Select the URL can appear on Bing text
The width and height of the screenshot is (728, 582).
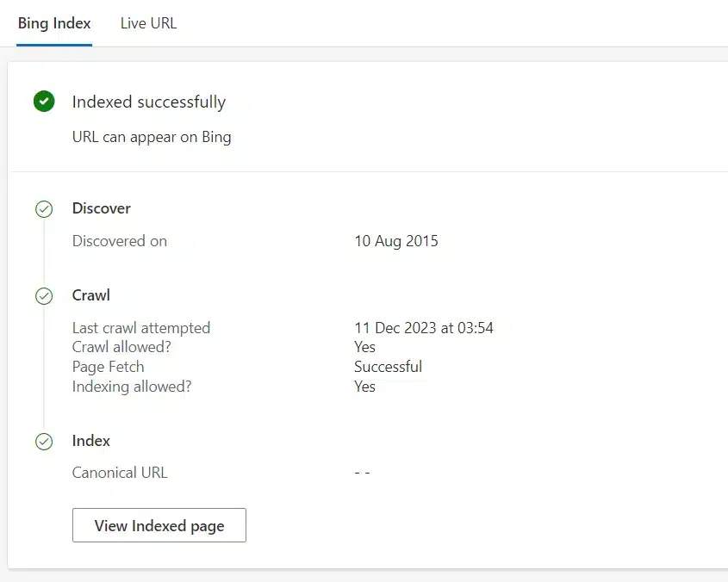pos(152,137)
